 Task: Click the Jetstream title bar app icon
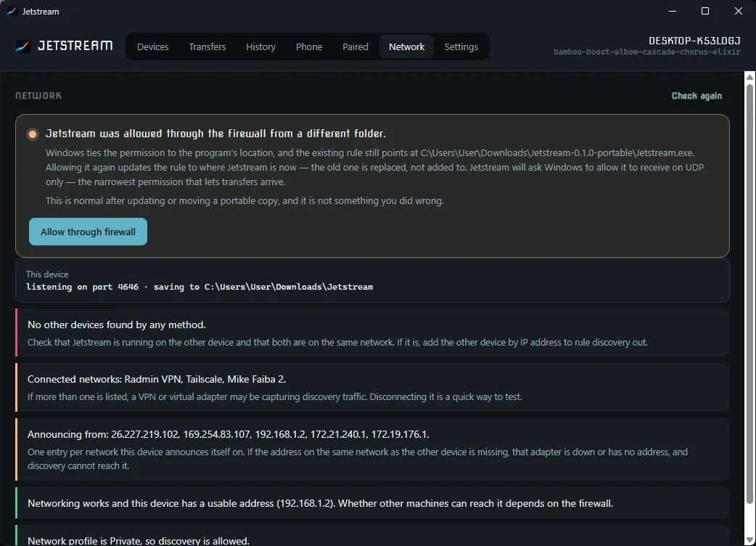pos(12,11)
